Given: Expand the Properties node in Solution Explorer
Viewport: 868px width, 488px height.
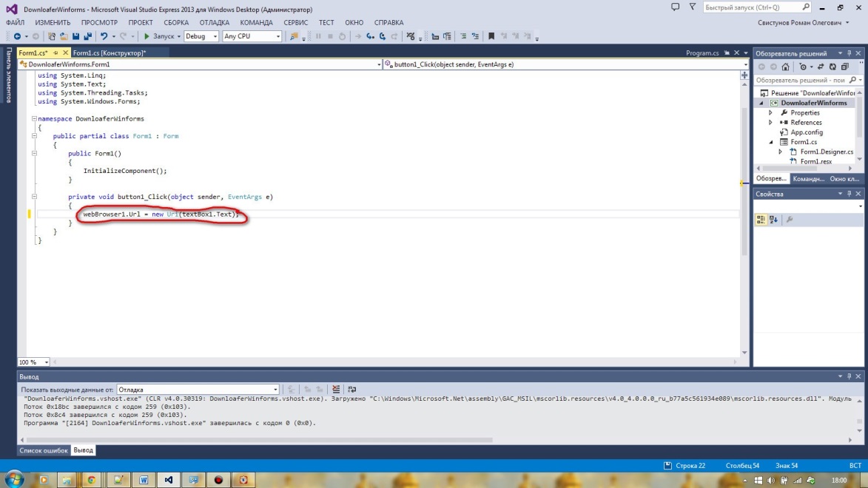Looking at the screenshot, I should point(770,113).
